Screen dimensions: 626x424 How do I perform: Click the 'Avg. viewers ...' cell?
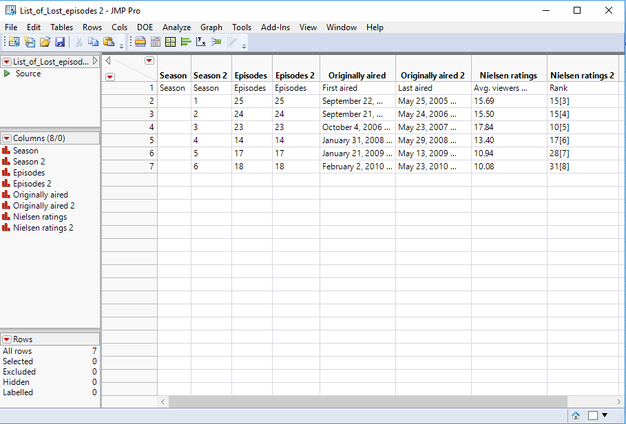tap(509, 88)
